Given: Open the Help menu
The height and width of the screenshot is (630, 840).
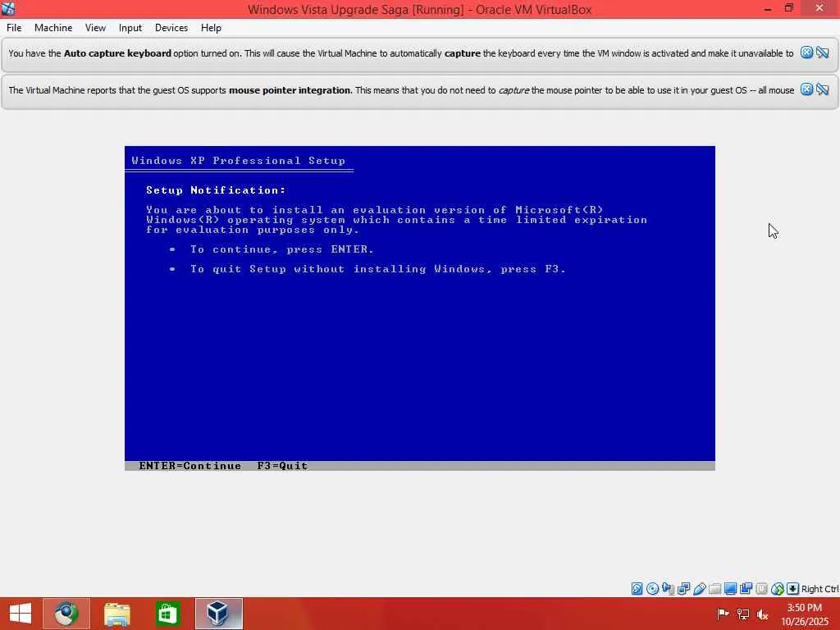Looking at the screenshot, I should (x=211, y=28).
